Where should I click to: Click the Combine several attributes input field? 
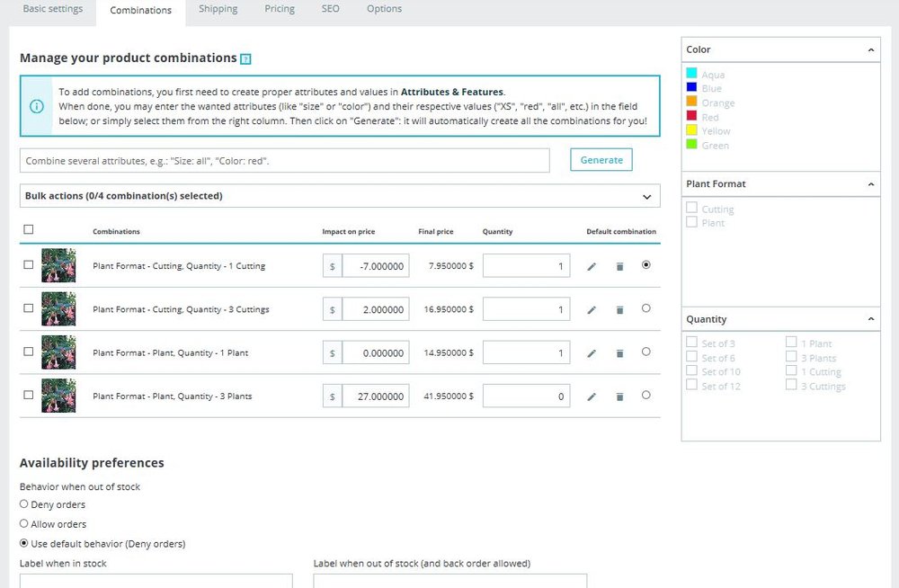[x=284, y=161]
